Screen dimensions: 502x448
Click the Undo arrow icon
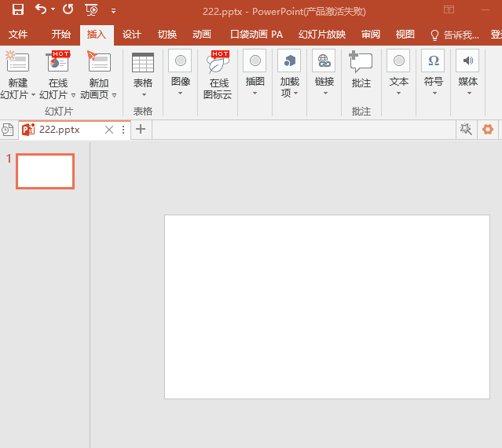coord(41,10)
